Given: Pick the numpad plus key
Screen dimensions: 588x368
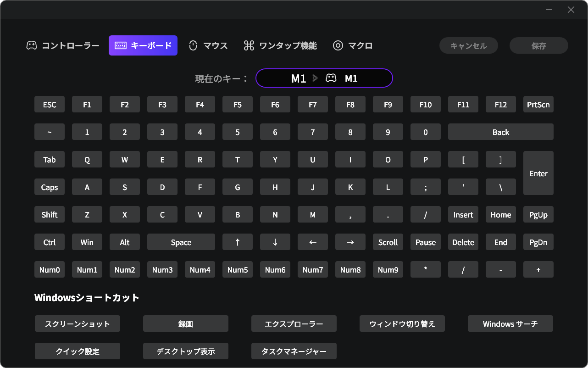Looking at the screenshot, I should click(538, 270).
